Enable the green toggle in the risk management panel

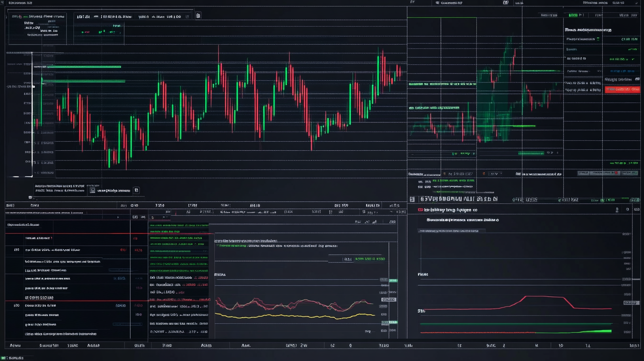click(598, 39)
